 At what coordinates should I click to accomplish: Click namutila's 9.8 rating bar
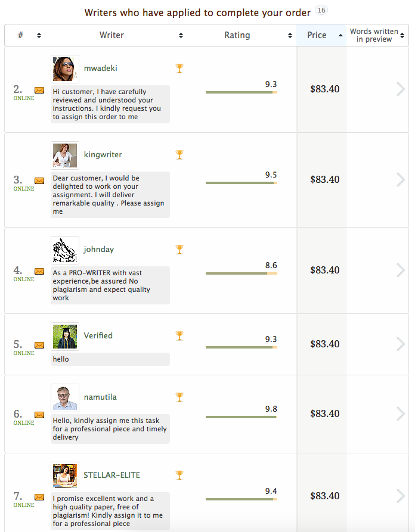(x=241, y=417)
